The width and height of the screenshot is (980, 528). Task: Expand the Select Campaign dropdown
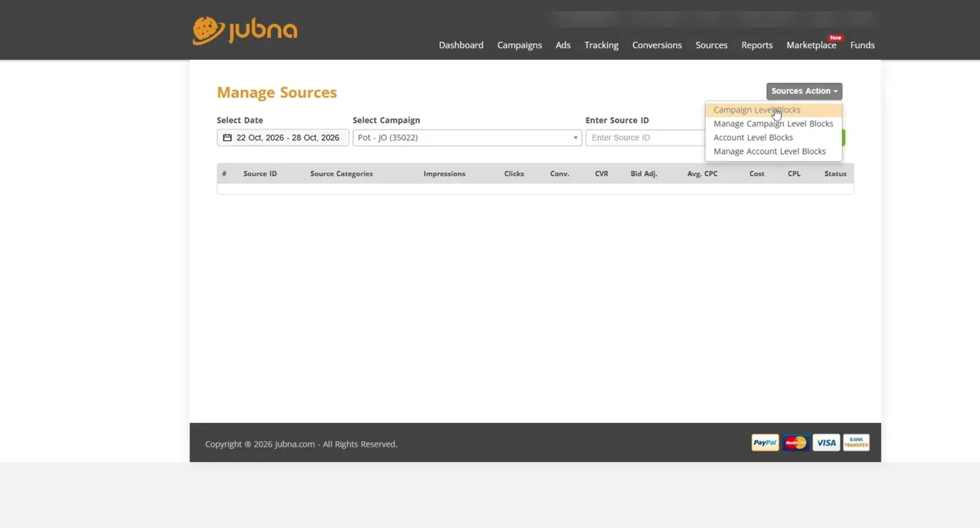(467, 138)
